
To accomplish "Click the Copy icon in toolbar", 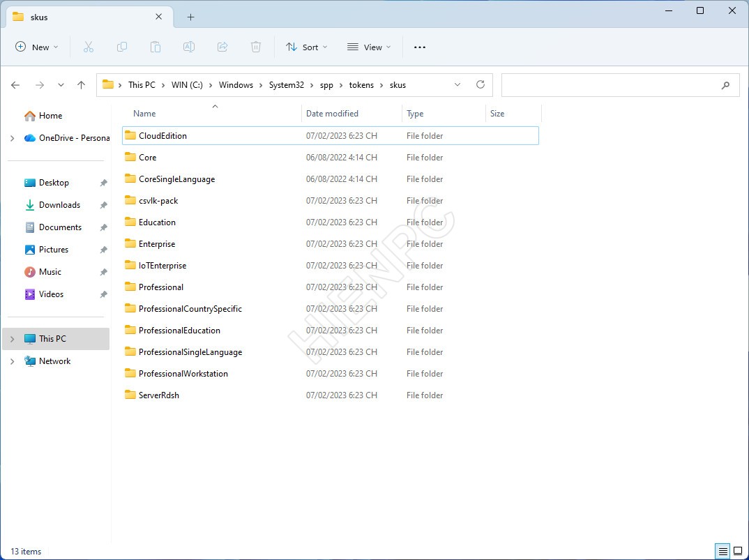I will (122, 47).
